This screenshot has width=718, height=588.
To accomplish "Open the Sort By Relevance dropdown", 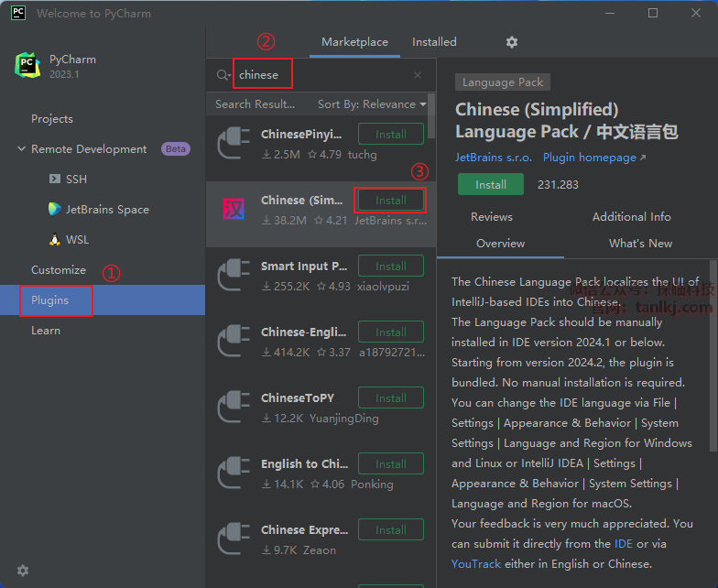I will (x=372, y=104).
